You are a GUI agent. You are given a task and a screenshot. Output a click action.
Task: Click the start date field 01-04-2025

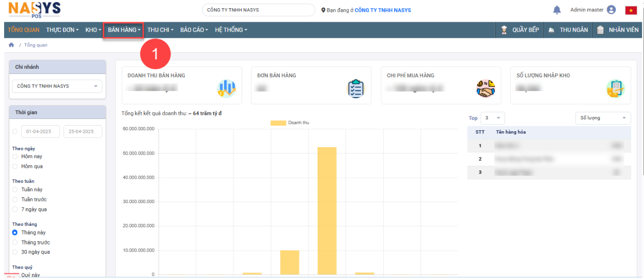(x=40, y=132)
